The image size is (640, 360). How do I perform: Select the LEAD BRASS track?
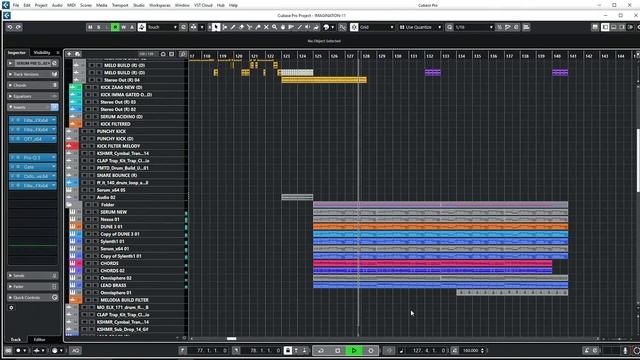(x=113, y=285)
